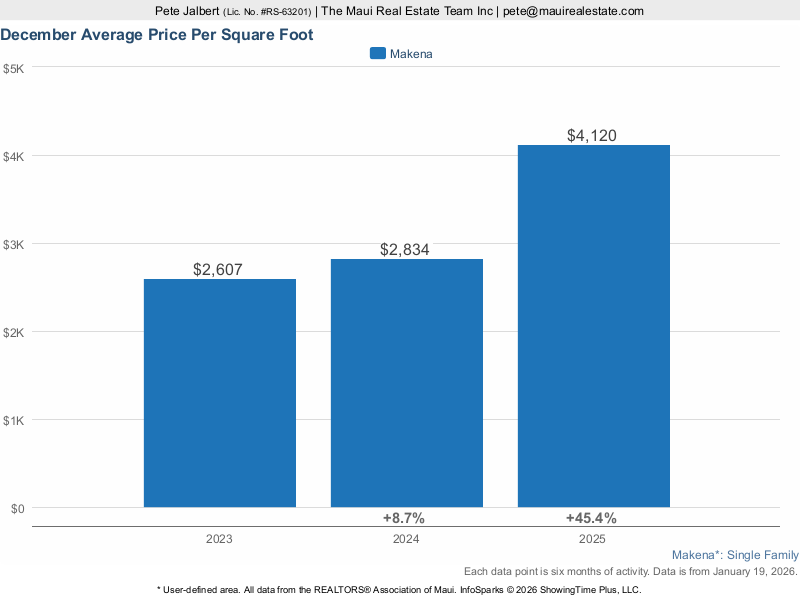The width and height of the screenshot is (800, 600).
Task: Select the +8.7% change label
Action: (x=404, y=518)
